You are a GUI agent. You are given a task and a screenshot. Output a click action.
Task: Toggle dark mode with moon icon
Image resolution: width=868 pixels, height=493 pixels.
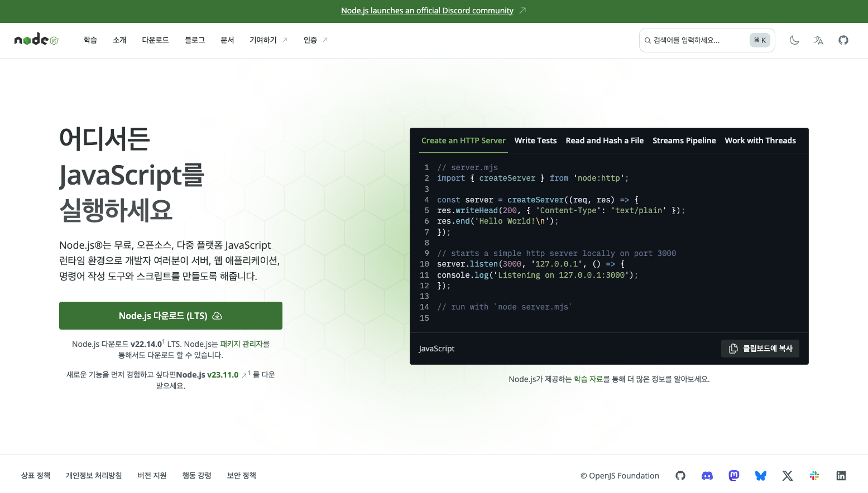coord(794,40)
